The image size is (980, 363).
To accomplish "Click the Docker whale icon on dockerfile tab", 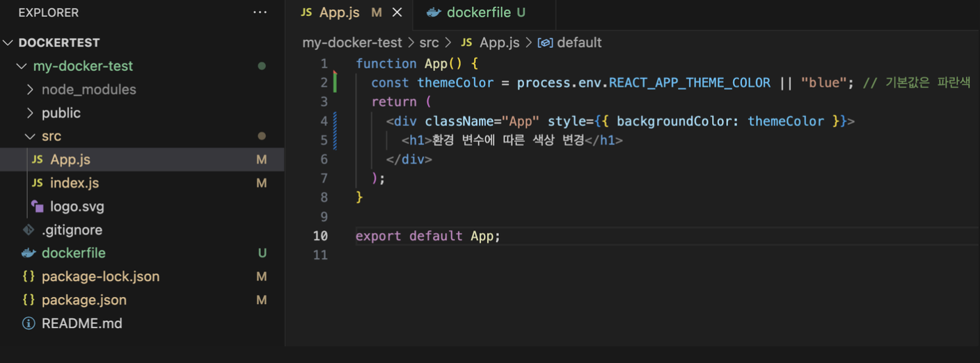I will 434,13.
